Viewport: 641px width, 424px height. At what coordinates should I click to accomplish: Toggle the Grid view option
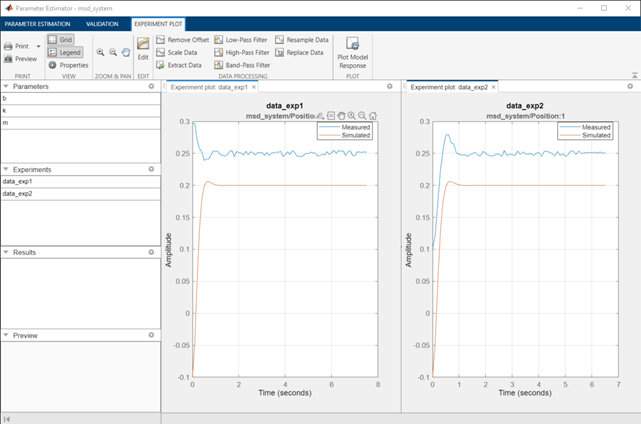click(60, 39)
